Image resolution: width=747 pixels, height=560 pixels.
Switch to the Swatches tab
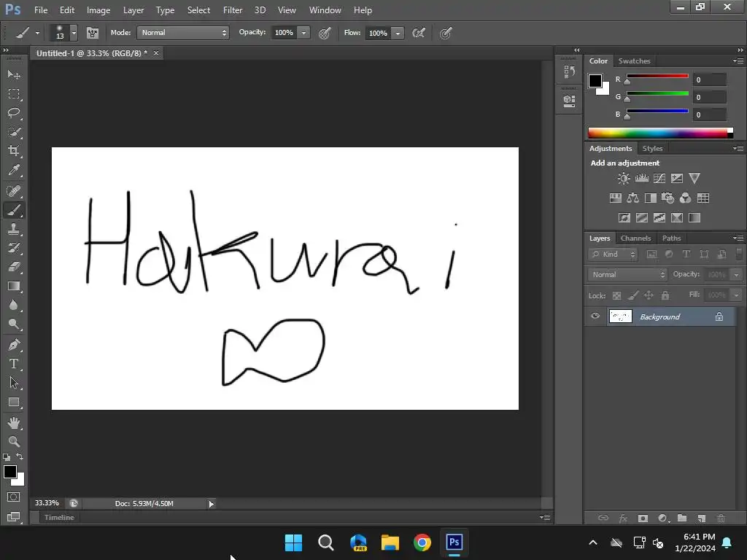pyautogui.click(x=634, y=61)
